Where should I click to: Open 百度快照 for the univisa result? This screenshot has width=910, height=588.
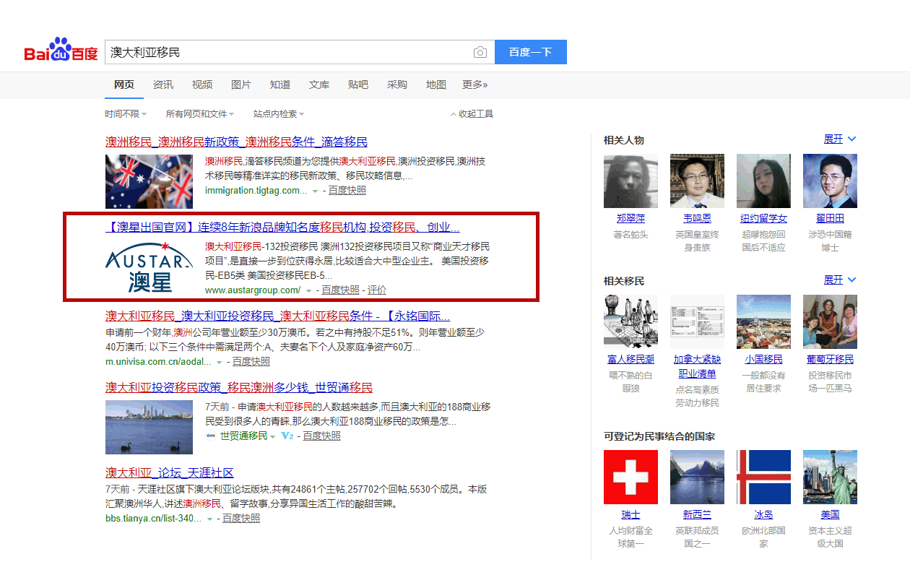pos(251,361)
